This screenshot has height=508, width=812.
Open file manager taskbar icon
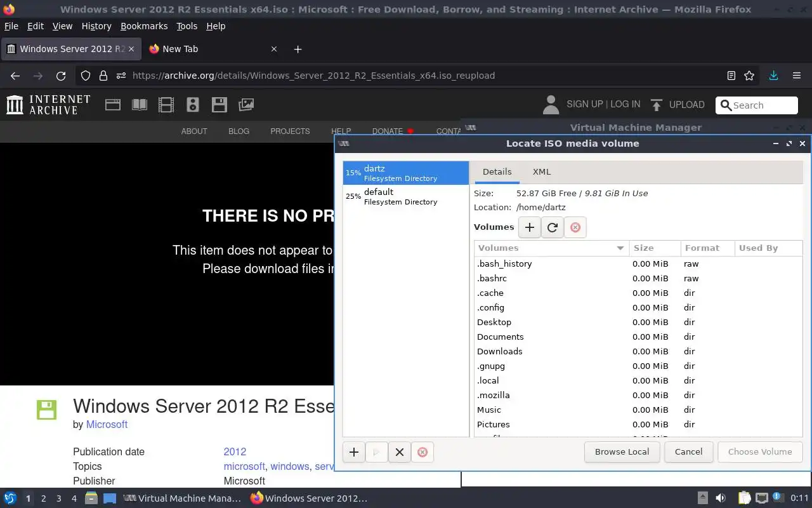point(91,498)
